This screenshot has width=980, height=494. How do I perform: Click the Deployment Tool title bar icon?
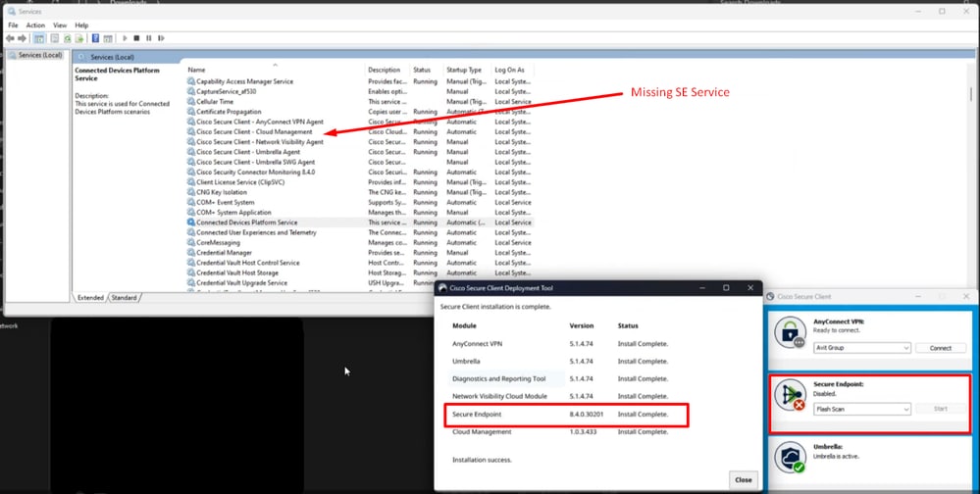pos(443,288)
